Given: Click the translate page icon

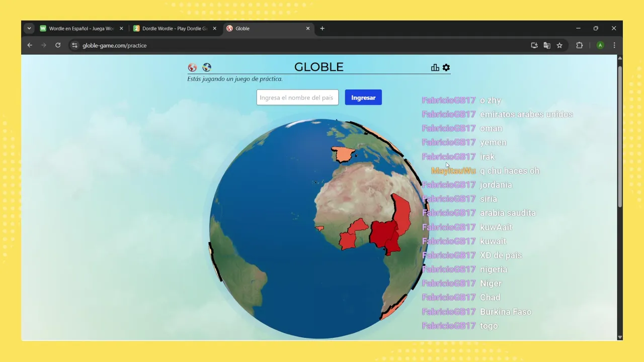Looking at the screenshot, I should [x=547, y=45].
